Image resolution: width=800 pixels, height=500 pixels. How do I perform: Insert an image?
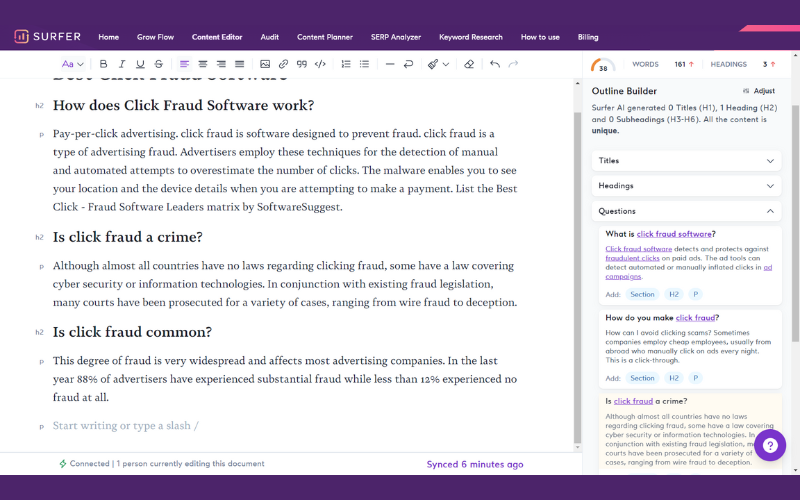coord(265,64)
